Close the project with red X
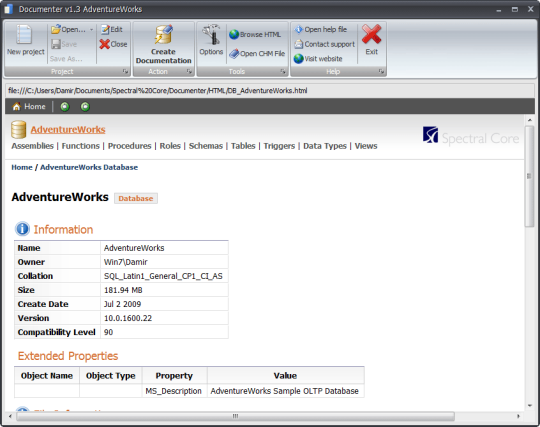Viewport: 540px width, 427px height. (113, 44)
